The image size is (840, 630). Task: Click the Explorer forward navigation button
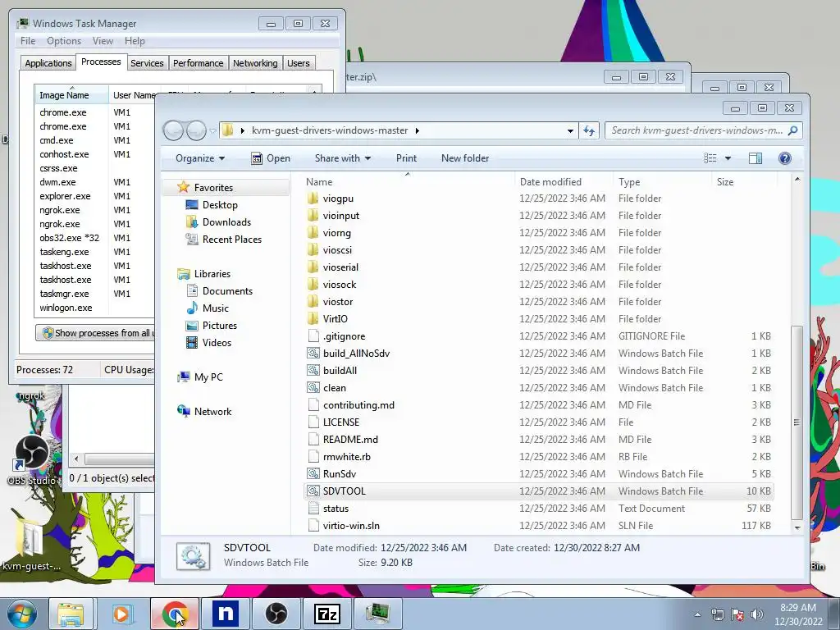click(196, 130)
